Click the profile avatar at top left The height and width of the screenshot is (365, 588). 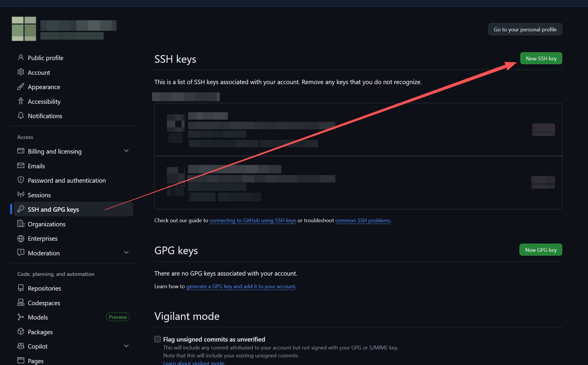24,29
